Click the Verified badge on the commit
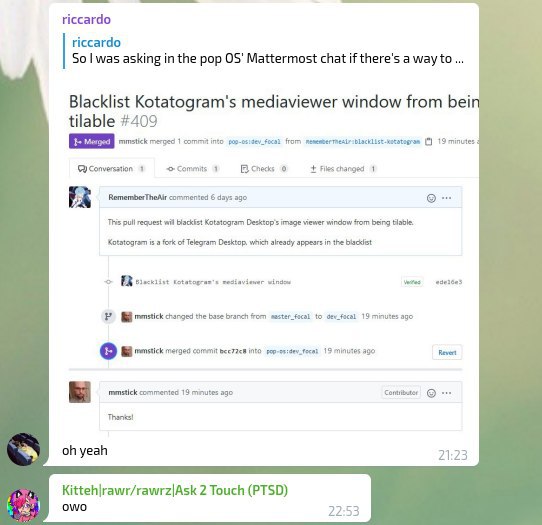 pyautogui.click(x=412, y=282)
